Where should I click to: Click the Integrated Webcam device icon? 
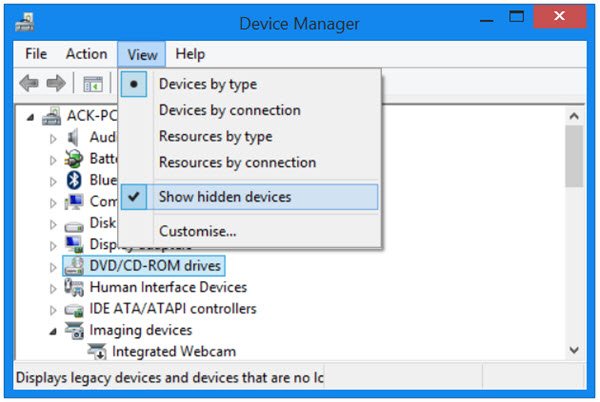97,352
